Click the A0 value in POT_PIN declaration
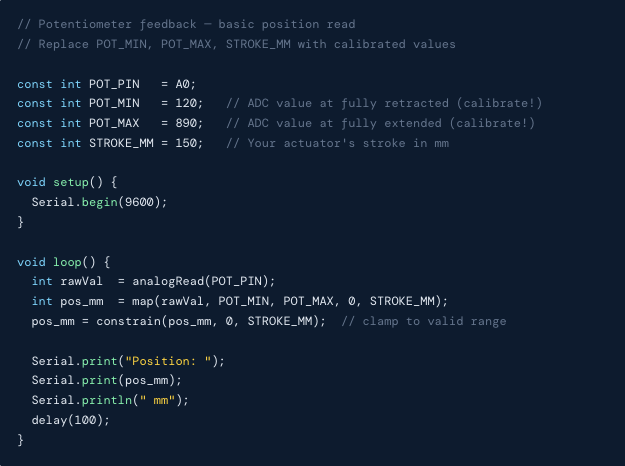Image resolution: width=625 pixels, height=466 pixels. click(x=186, y=84)
